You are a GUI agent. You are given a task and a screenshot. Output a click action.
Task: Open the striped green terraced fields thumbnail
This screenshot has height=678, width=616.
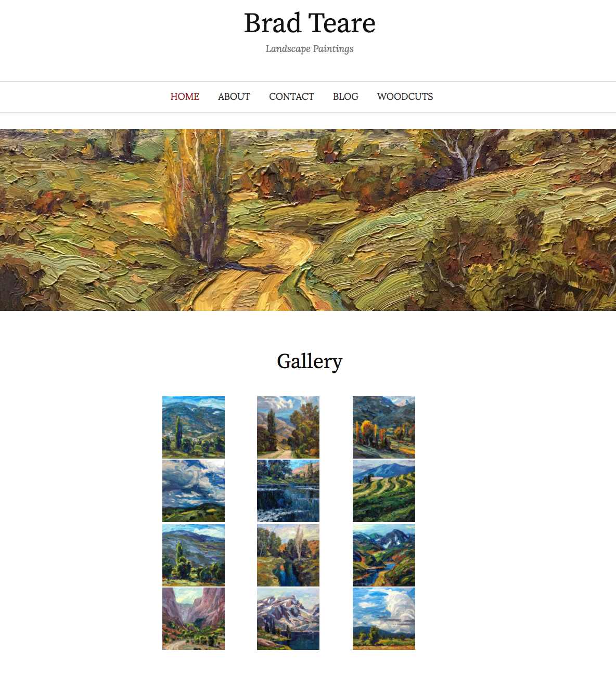[x=384, y=491]
